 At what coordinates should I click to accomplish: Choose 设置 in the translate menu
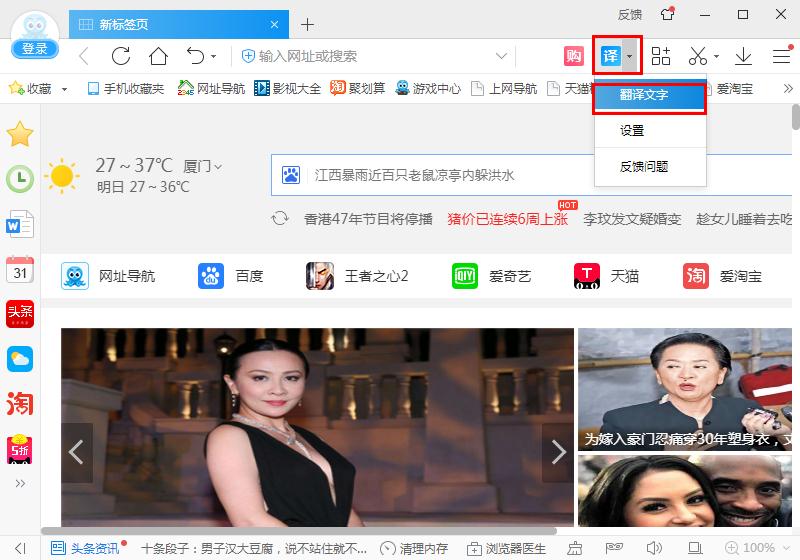(632, 131)
